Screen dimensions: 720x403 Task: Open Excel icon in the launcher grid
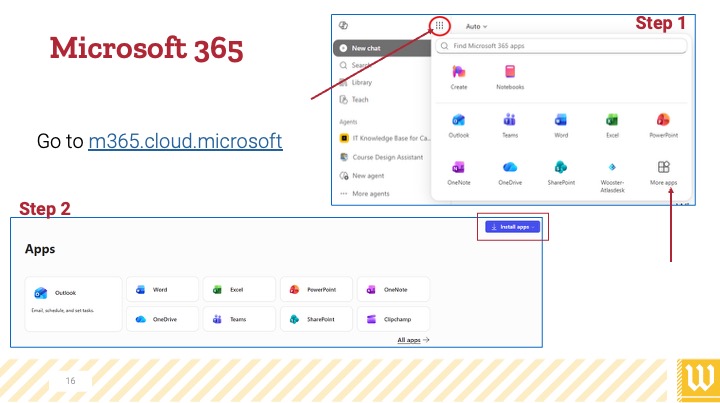point(612,125)
